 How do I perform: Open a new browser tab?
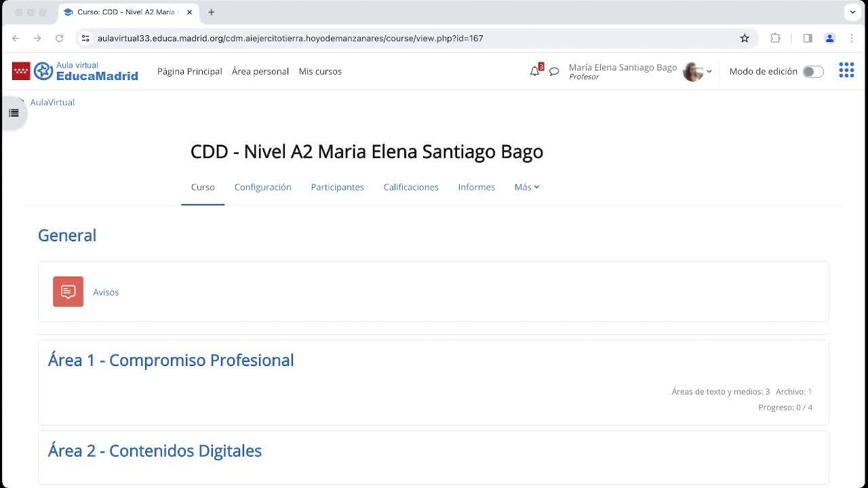click(x=212, y=12)
